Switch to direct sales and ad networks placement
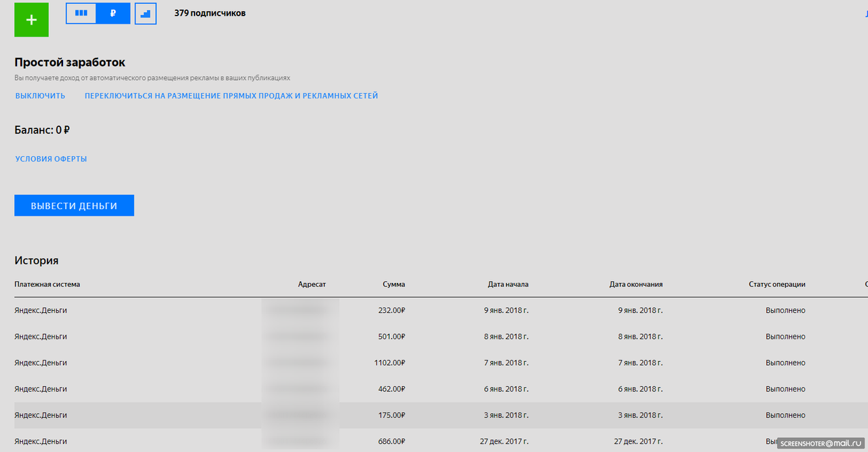The height and width of the screenshot is (452, 868). pyautogui.click(x=231, y=96)
